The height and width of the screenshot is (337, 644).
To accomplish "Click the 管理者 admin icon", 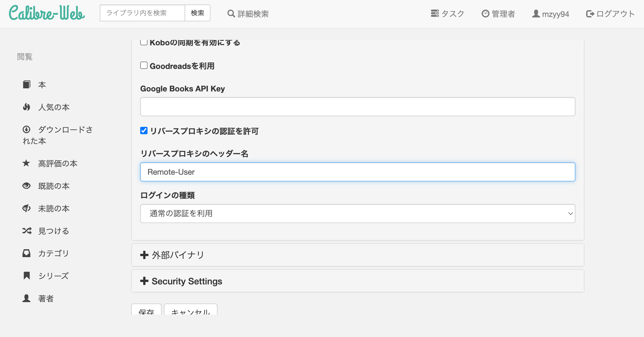I will [x=486, y=13].
